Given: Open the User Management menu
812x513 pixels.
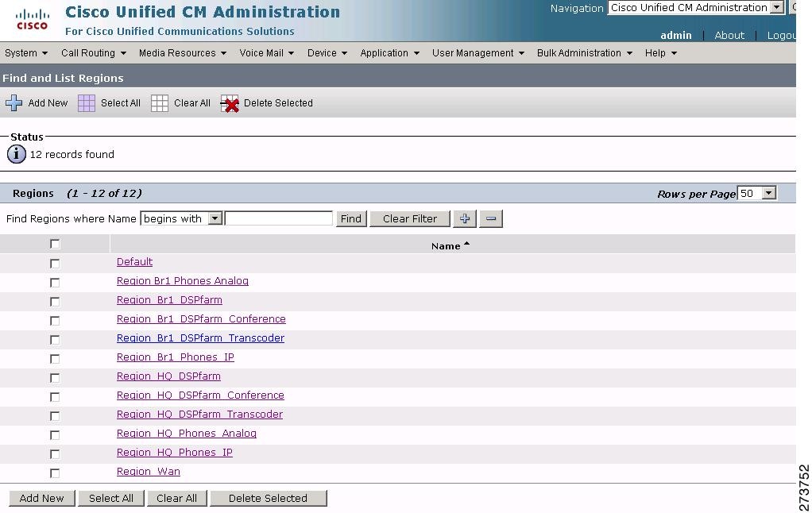Looking at the screenshot, I should (x=478, y=52).
